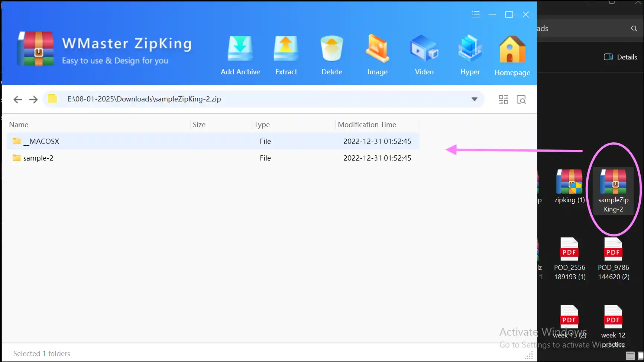Click the Delete trash bin icon
644x362 pixels.
coord(331,48)
